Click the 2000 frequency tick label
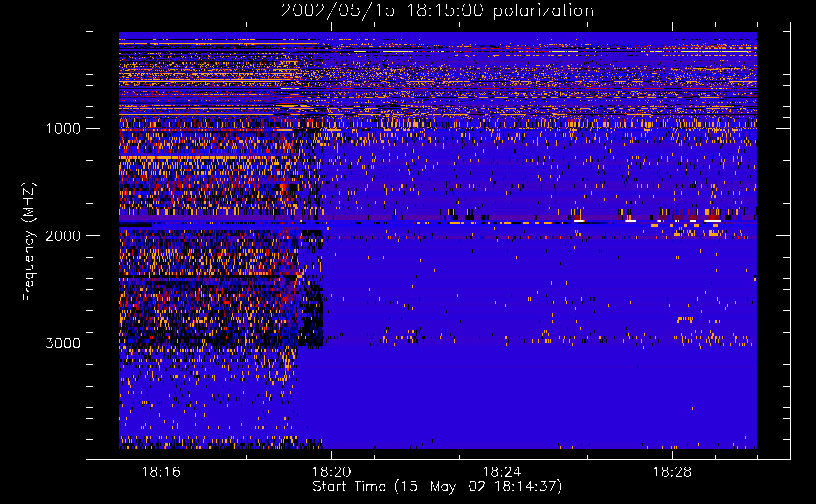Viewport: 816px width, 504px height. tap(63, 236)
